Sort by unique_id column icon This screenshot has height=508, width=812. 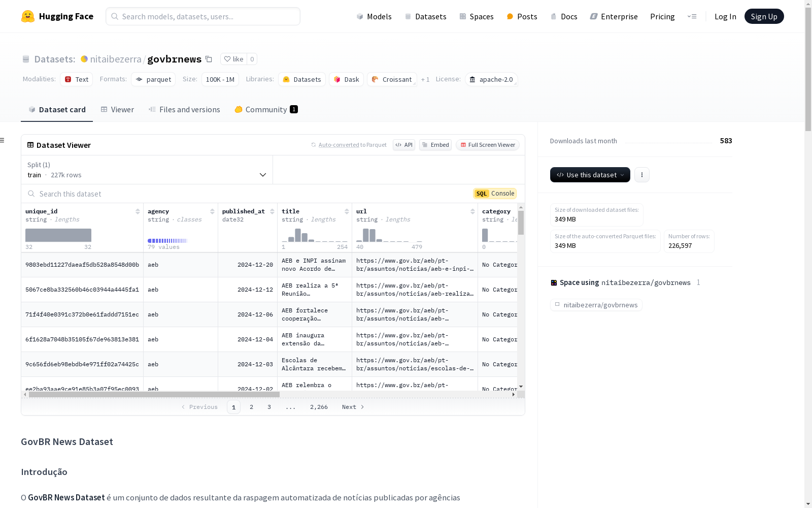(x=138, y=211)
